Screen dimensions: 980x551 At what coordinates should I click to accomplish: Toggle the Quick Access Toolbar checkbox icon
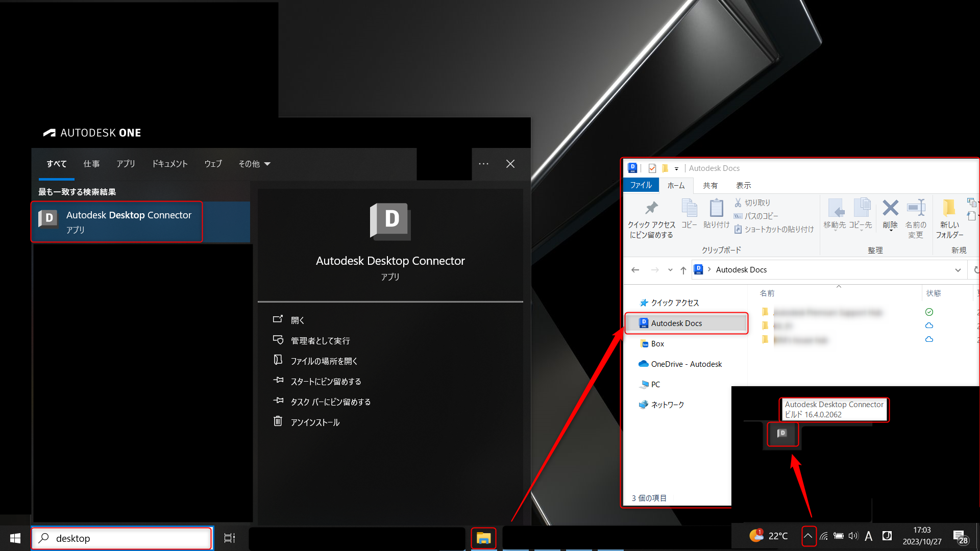click(x=652, y=168)
